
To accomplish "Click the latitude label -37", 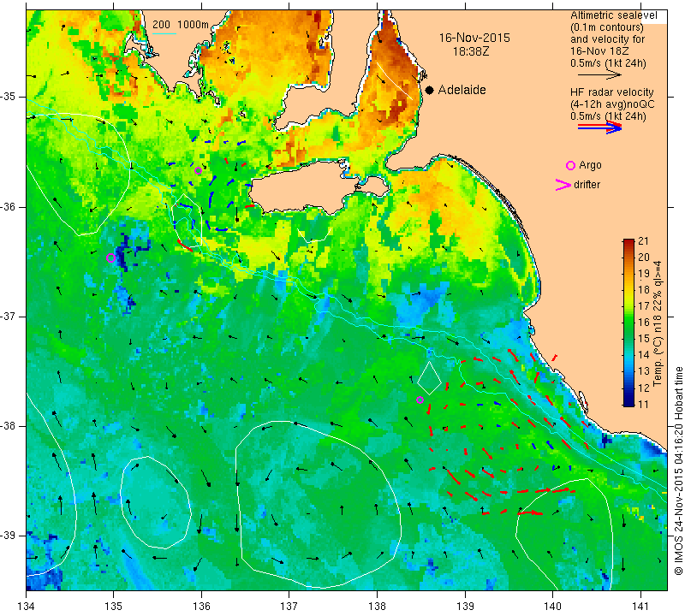I will pos(9,316).
